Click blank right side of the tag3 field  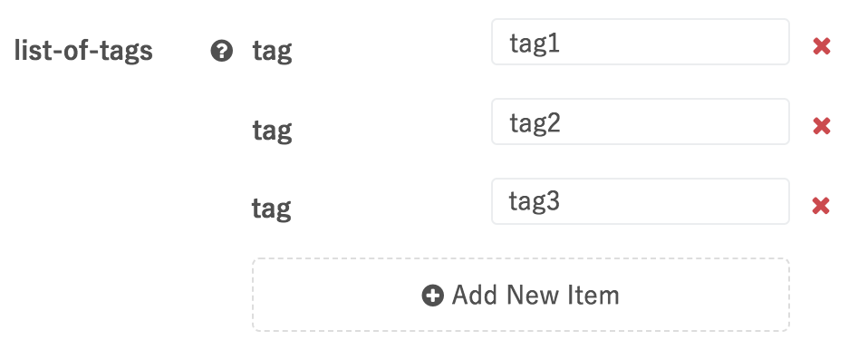click(692, 201)
